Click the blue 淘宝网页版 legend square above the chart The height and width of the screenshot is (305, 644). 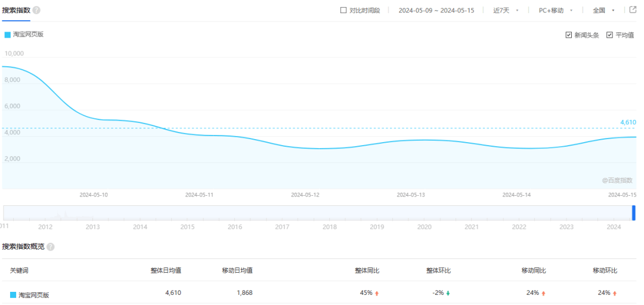point(7,35)
